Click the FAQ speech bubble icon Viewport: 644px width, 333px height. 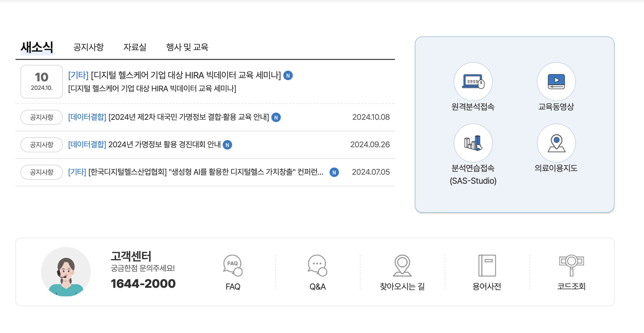click(x=233, y=265)
